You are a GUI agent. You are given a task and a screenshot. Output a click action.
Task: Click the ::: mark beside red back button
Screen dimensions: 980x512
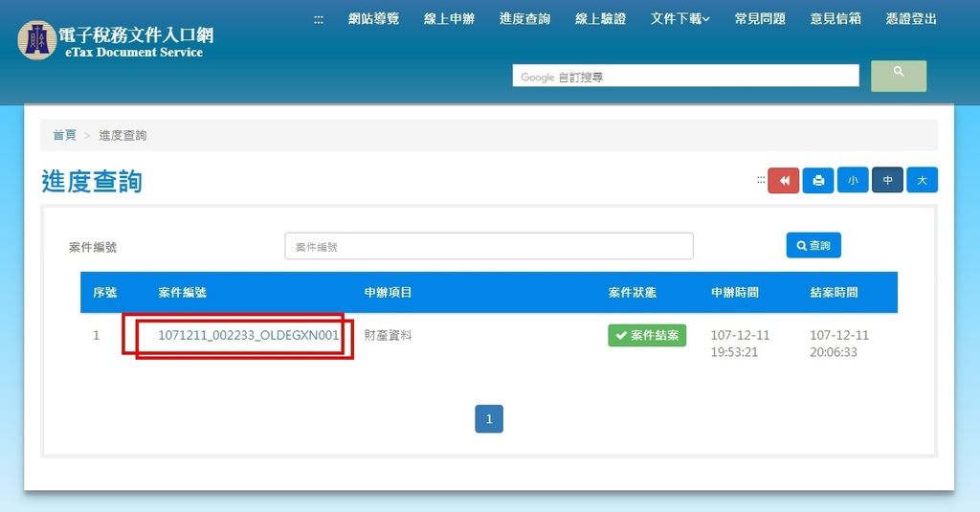[x=761, y=180]
